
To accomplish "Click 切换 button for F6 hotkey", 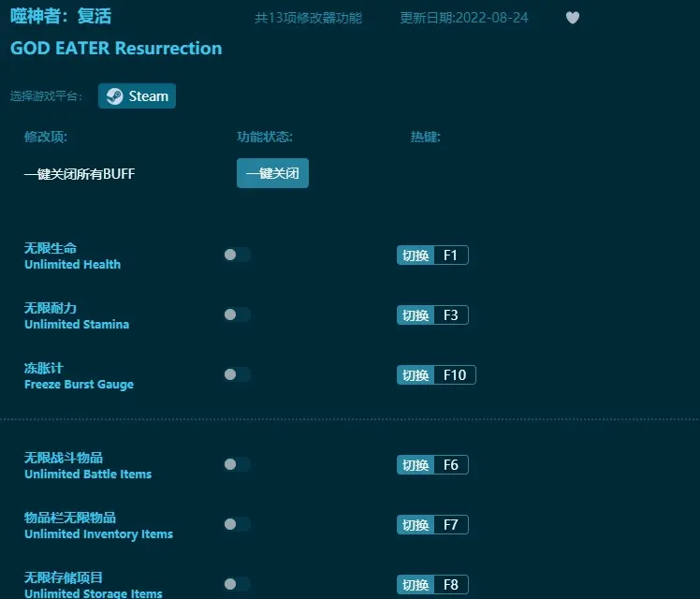I will pos(416,465).
